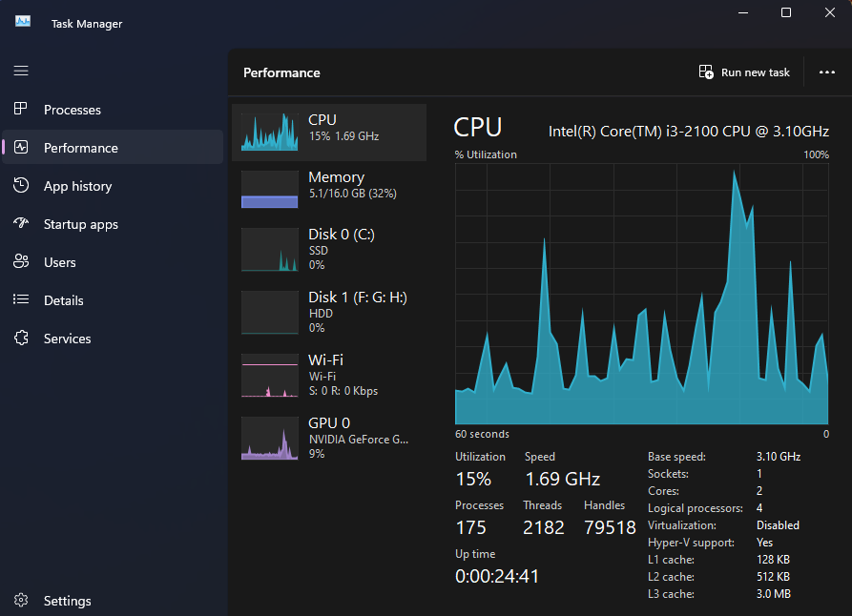Click the Task Manager app icon in title bar

(x=23, y=22)
